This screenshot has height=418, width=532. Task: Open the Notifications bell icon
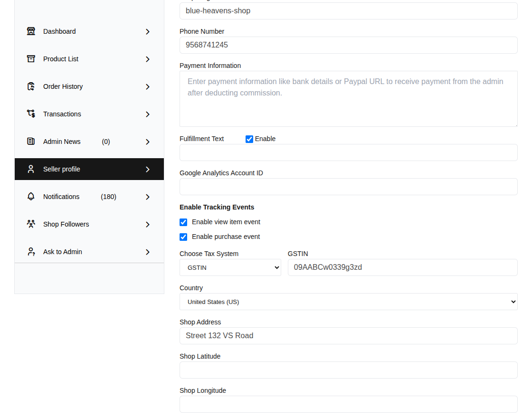pos(31,196)
